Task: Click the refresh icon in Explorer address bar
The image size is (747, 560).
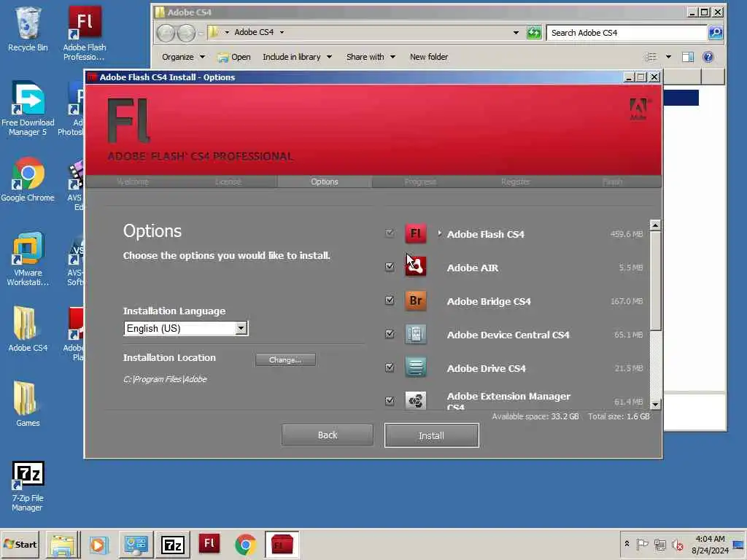Action: pyautogui.click(x=534, y=32)
